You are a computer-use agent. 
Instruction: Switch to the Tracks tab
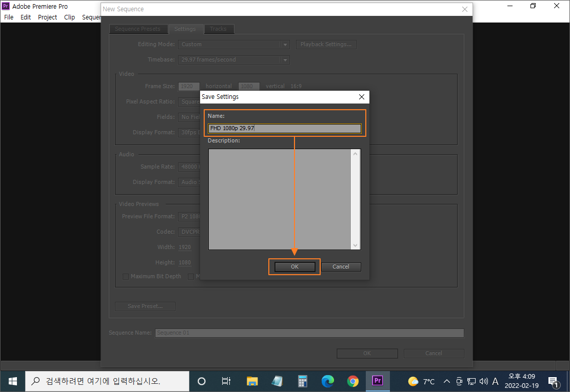(218, 29)
